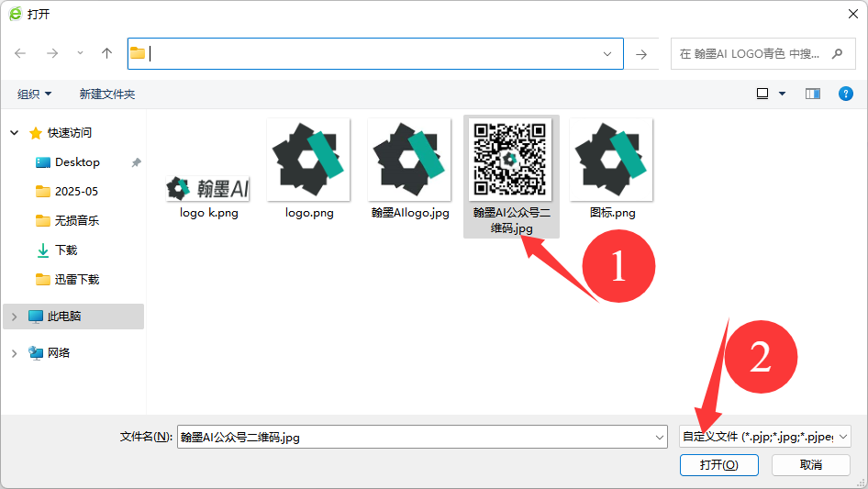Image resolution: width=868 pixels, height=489 pixels.
Task: Go up one folder level
Action: (106, 54)
